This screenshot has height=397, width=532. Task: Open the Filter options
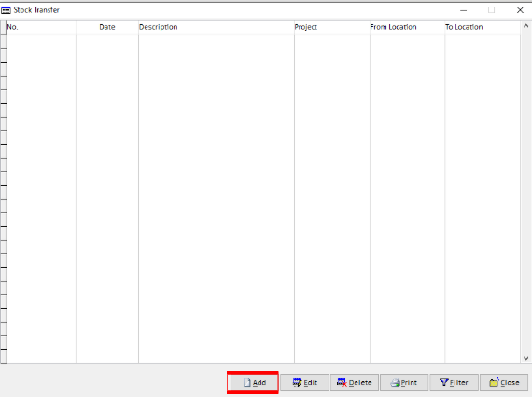point(454,383)
